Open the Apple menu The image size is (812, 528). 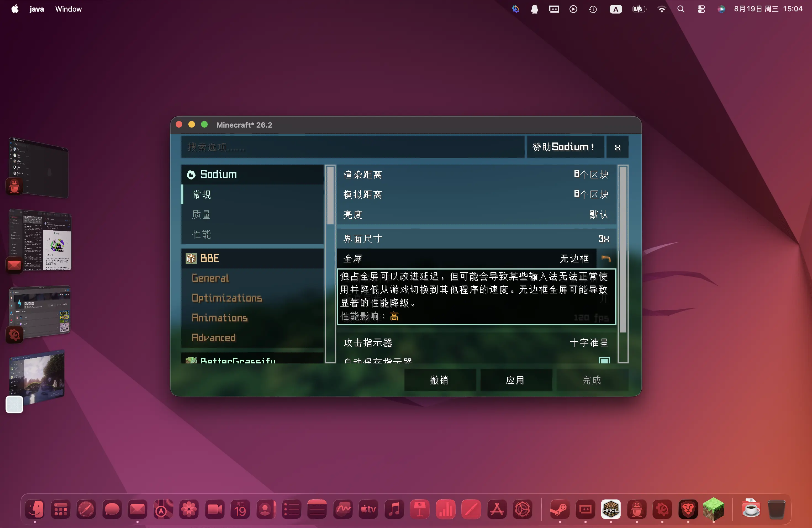(15, 9)
